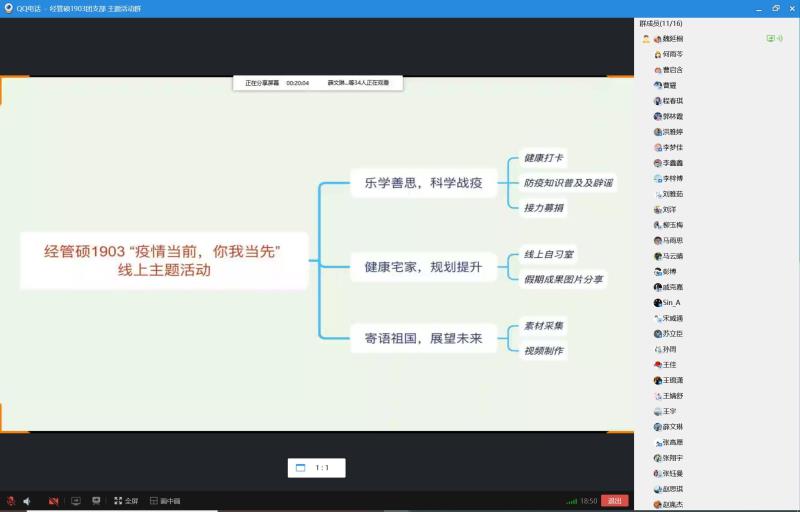Click the speaker volume icon
Image resolution: width=800 pixels, height=512 pixels.
pos(27,500)
